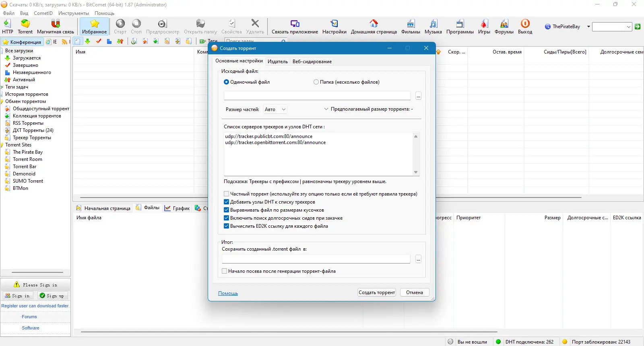Click the source file path field
The height and width of the screenshot is (346, 644).
(x=317, y=96)
